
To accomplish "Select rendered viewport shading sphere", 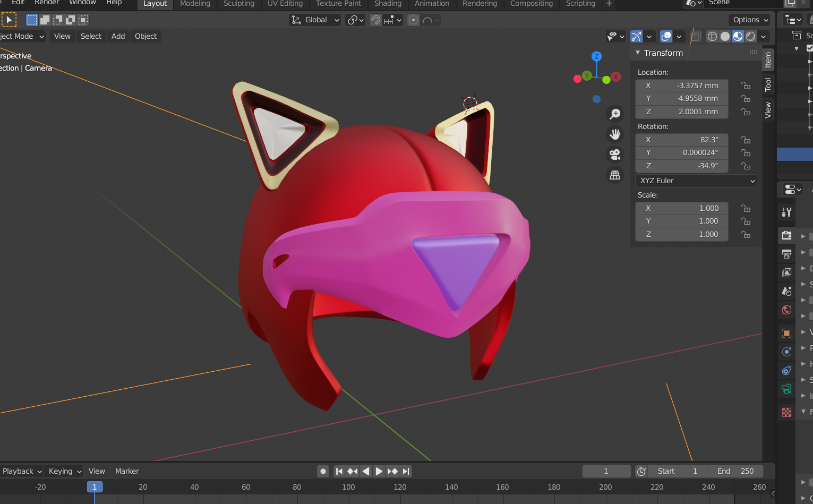I will tap(750, 36).
